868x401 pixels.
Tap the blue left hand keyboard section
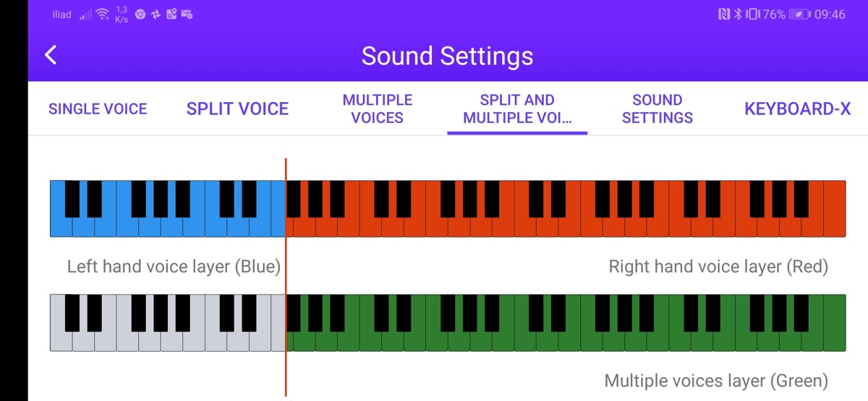(x=166, y=226)
